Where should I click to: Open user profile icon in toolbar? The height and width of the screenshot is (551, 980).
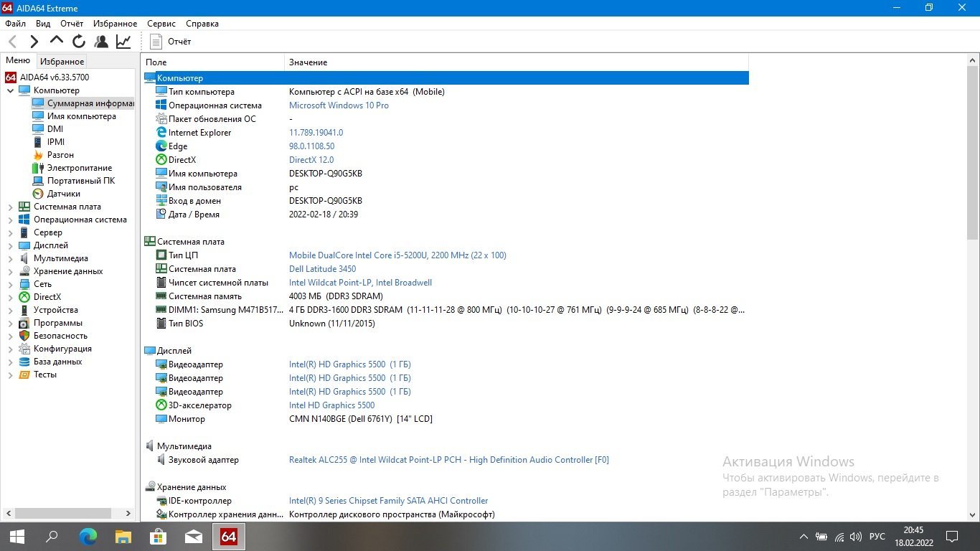[101, 42]
